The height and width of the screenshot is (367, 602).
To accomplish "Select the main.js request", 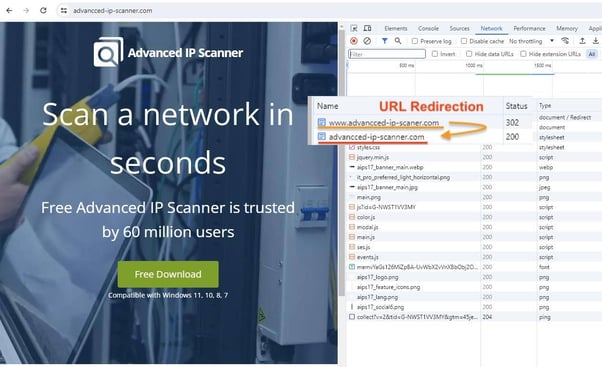I will 366,237.
